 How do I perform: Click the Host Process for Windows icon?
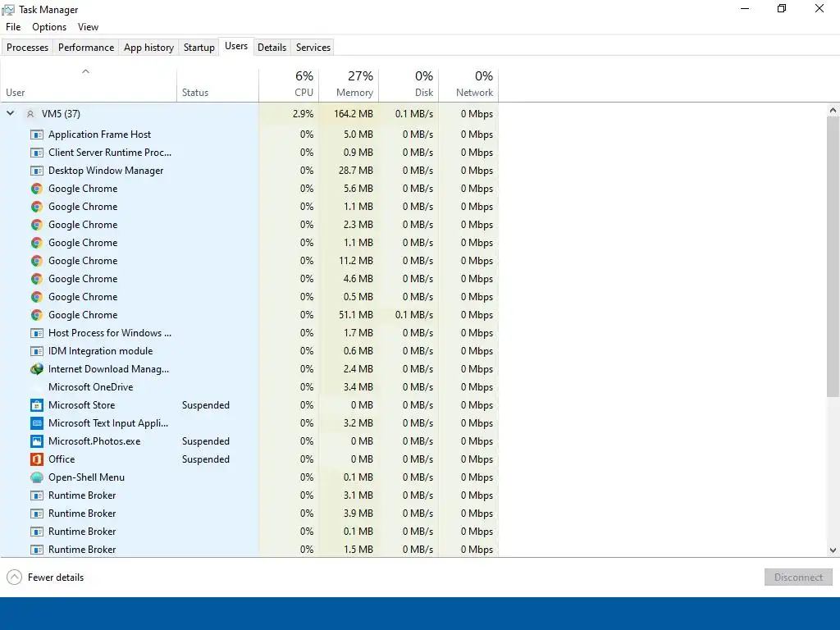point(36,333)
